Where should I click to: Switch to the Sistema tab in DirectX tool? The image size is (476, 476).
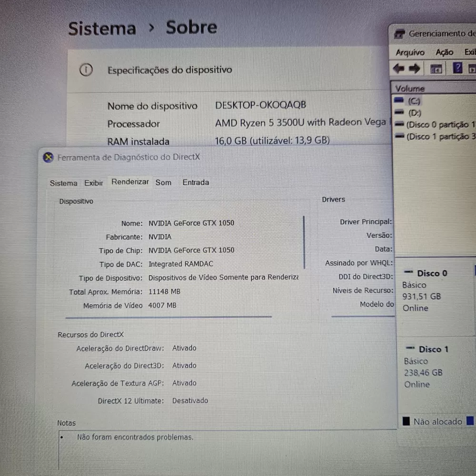[x=63, y=183]
